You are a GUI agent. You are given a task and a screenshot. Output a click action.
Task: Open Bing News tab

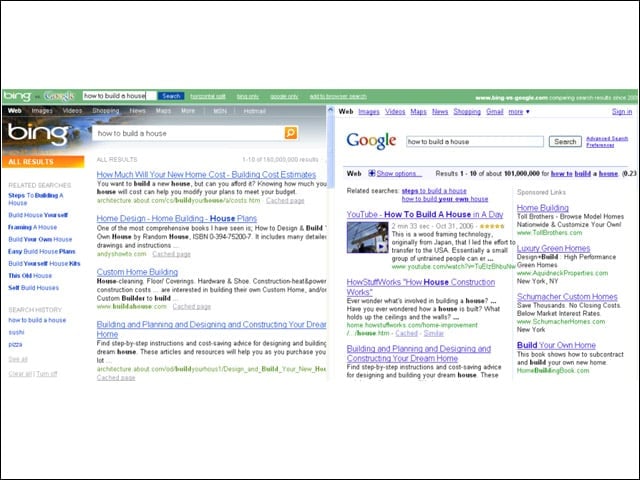click(x=138, y=111)
